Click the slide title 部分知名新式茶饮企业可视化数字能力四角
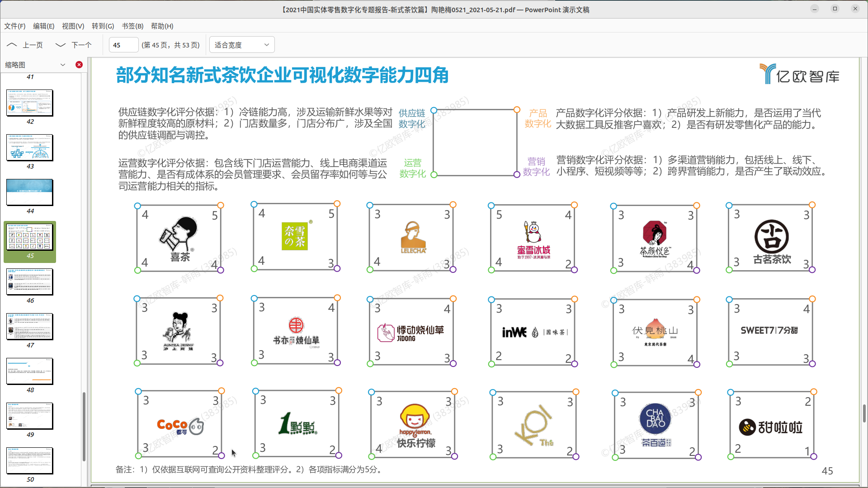Viewport: 868px width, 488px height. (282, 75)
